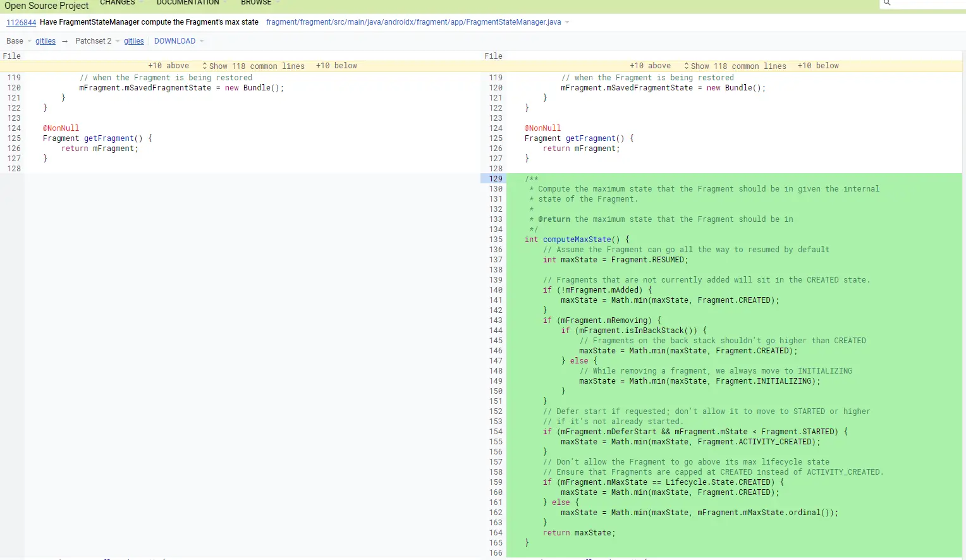Viewport: 966px width, 560px height.
Task: Select line number 135 at computeMaxState
Action: [496, 240]
